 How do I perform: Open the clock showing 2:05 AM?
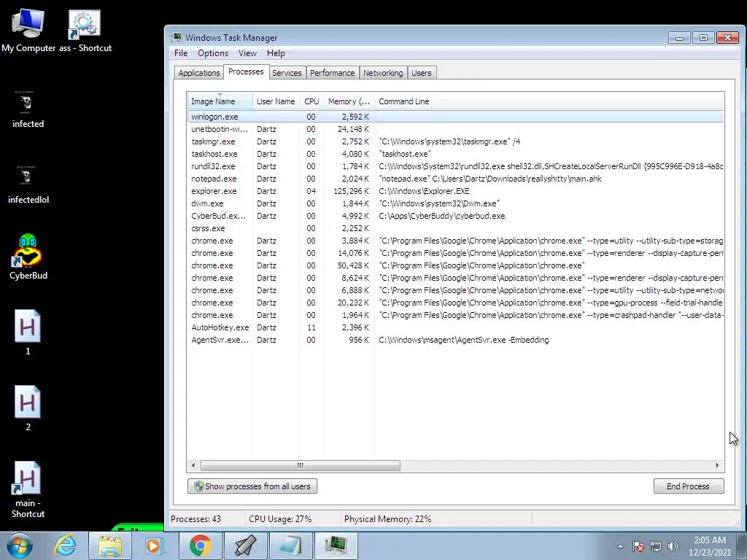click(x=709, y=545)
